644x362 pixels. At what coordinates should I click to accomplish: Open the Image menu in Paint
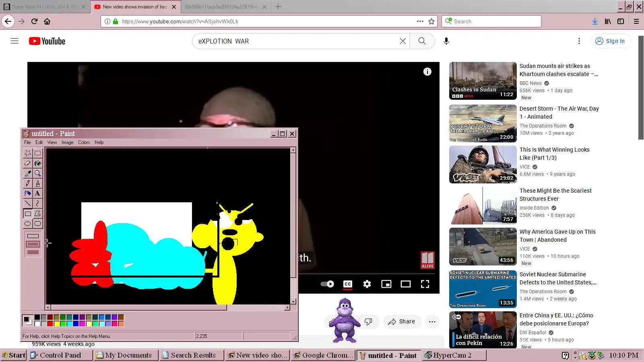pos(68,142)
